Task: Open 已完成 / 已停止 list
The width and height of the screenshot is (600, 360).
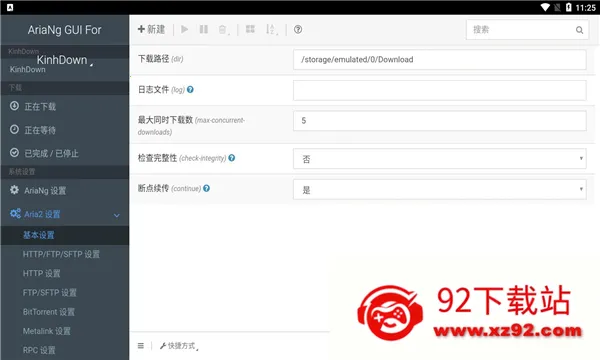Action: coord(65,153)
